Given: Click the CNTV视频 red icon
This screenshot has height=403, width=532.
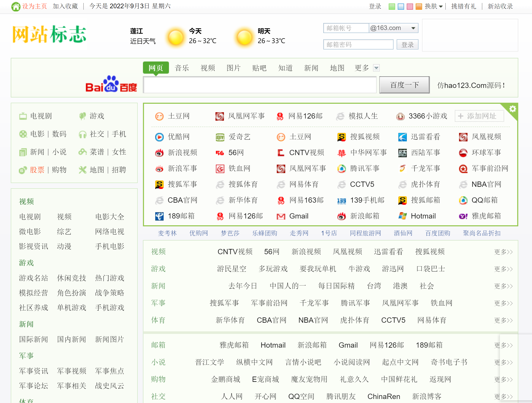Looking at the screenshot, I should tap(281, 153).
